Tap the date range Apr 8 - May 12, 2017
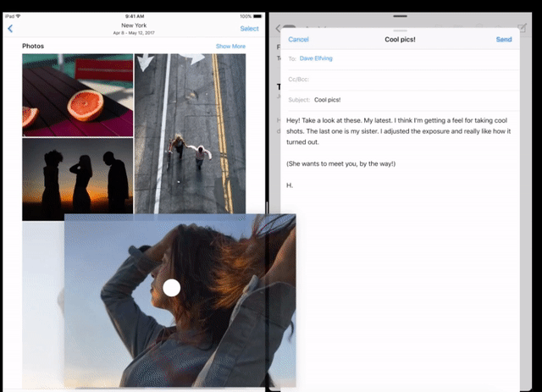542x392 pixels. [x=134, y=33]
